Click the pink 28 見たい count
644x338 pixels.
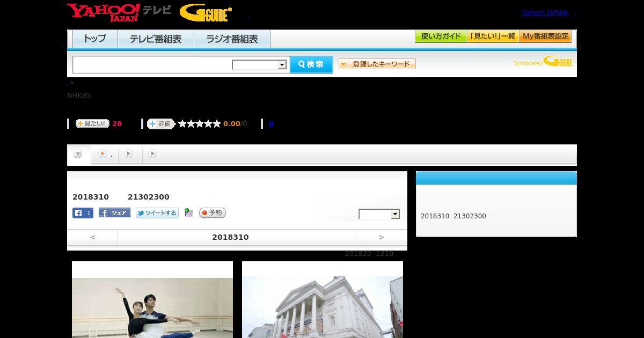pos(117,124)
